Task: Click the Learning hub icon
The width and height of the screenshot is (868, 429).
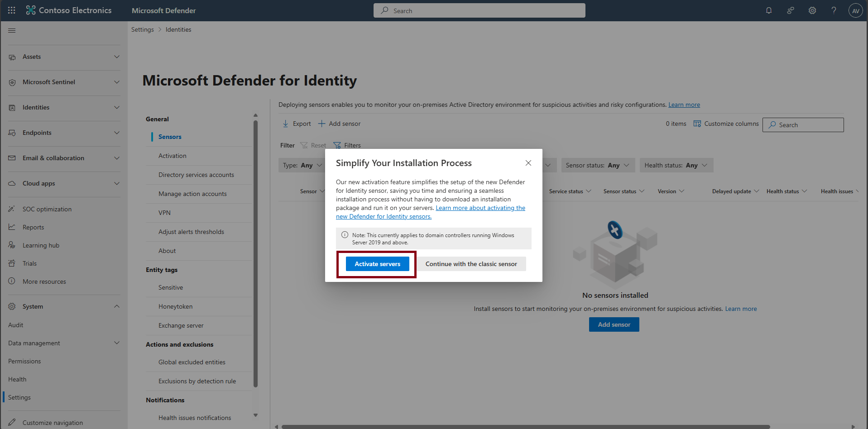Action: pos(12,245)
